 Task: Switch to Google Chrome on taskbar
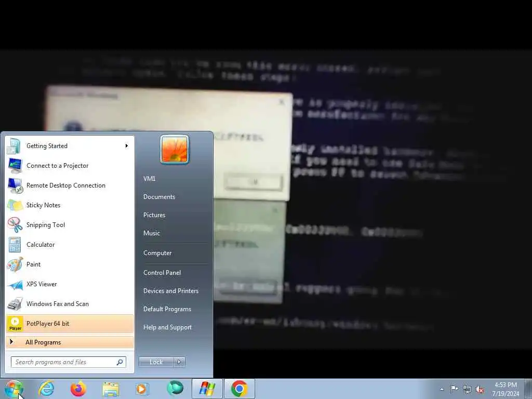pos(239,389)
